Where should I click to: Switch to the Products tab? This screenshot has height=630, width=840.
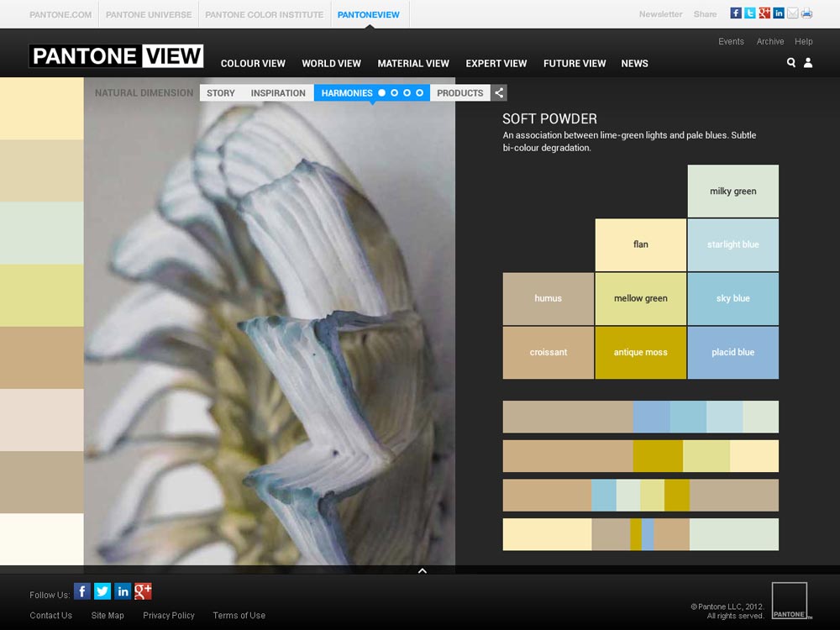click(x=459, y=92)
